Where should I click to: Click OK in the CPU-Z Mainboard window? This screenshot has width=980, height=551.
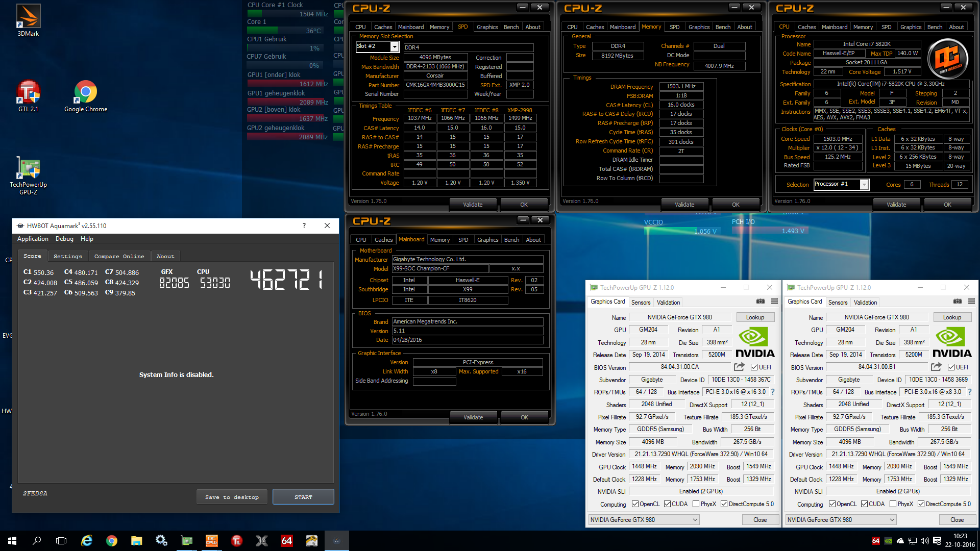click(x=524, y=417)
